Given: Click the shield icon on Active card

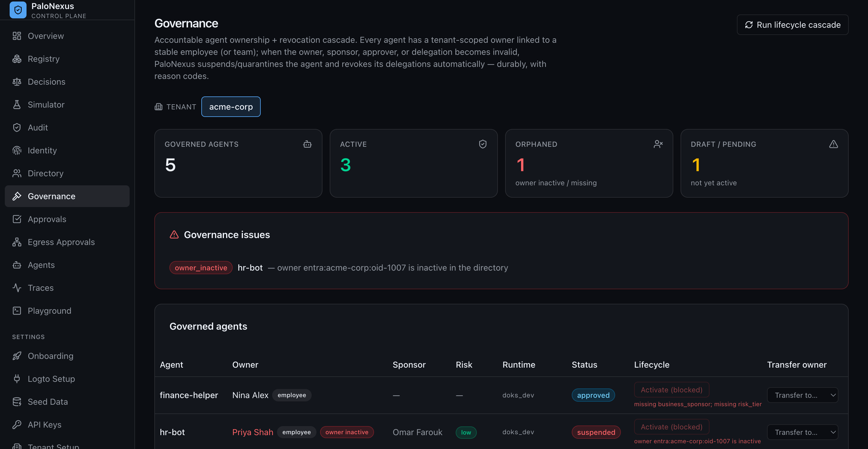Looking at the screenshot, I should tap(483, 144).
